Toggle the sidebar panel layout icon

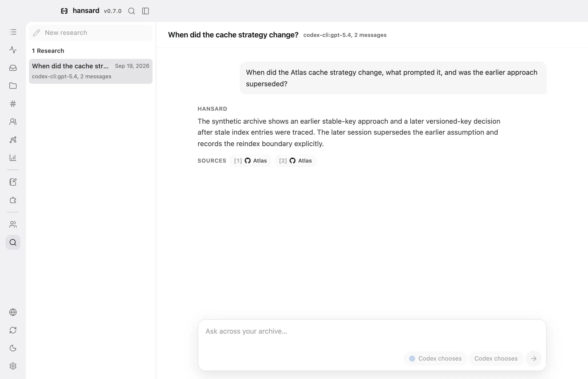click(x=146, y=11)
